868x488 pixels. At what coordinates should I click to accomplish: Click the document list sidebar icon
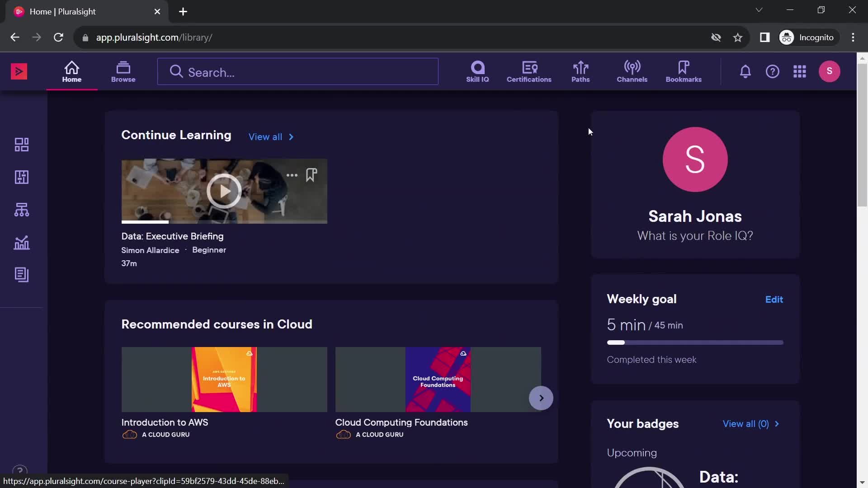point(22,275)
